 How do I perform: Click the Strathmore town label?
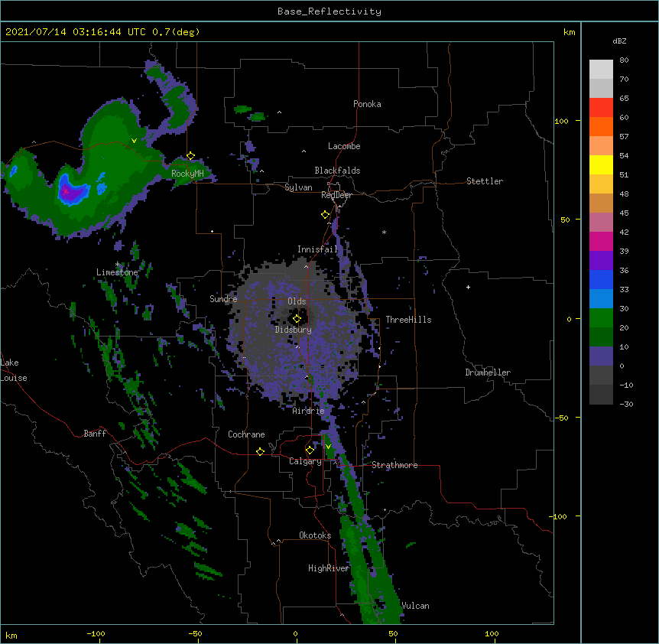[x=394, y=465]
